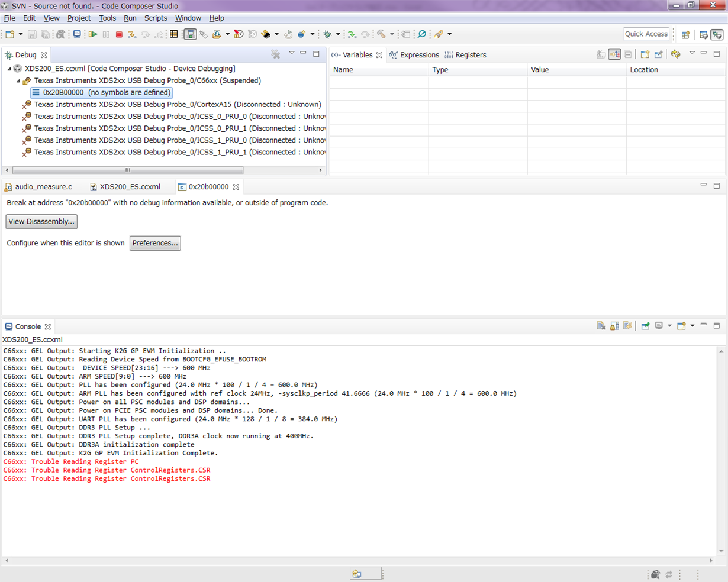Click Collapse All in Variables view
This screenshot has width=728, height=582.
[x=628, y=54]
